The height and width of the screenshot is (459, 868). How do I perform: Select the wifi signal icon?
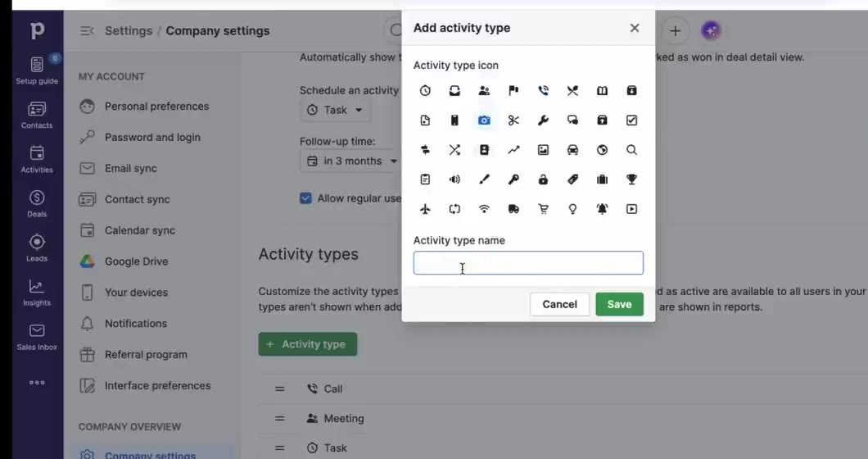pyautogui.click(x=484, y=209)
